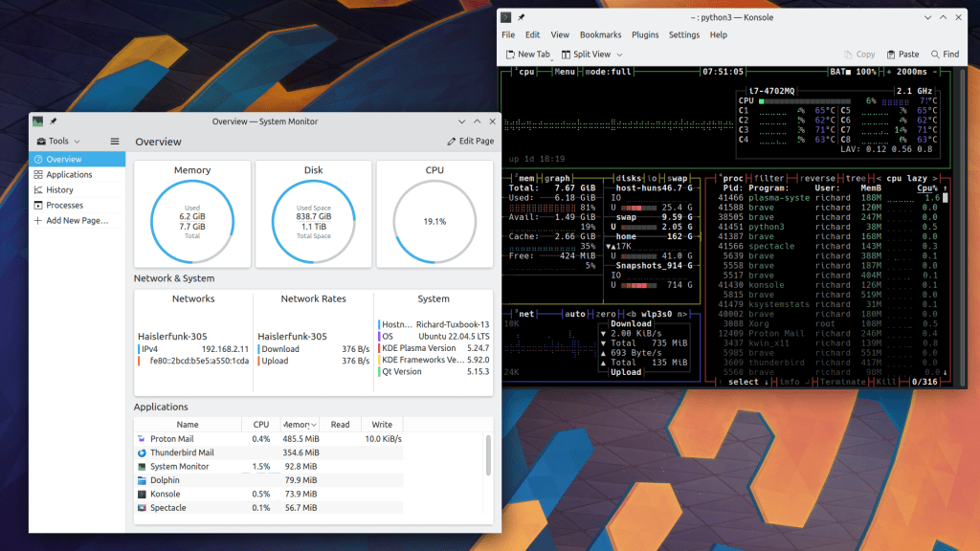Click New Tab in Konsole toolbar
Screen dimensions: 980x551
coord(526,55)
